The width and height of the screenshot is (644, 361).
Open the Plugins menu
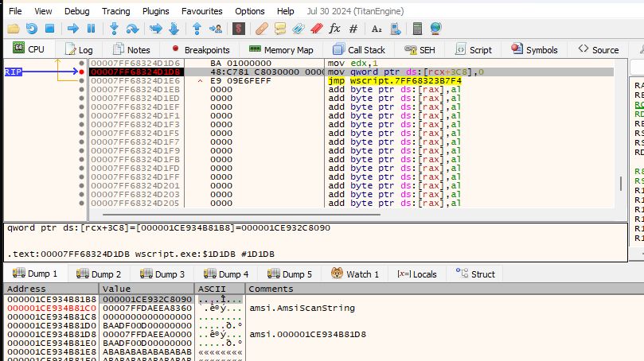tap(156, 11)
